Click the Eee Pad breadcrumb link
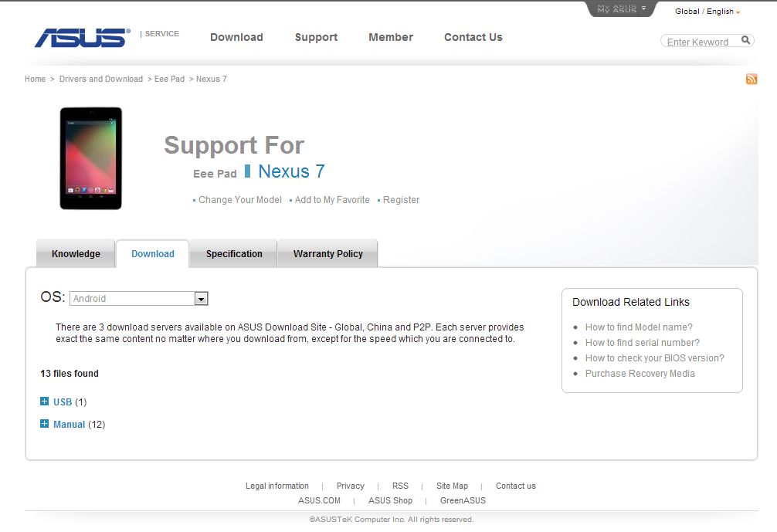 pos(169,79)
